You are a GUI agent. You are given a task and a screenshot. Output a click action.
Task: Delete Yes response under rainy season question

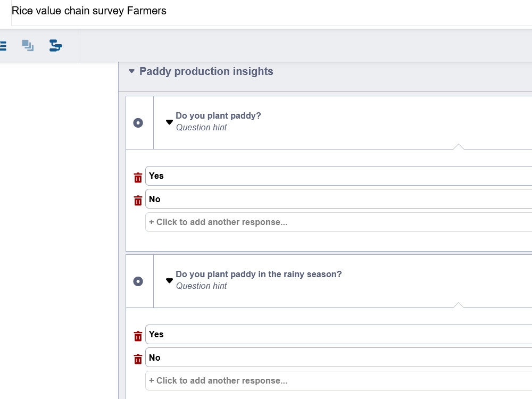pyautogui.click(x=138, y=336)
